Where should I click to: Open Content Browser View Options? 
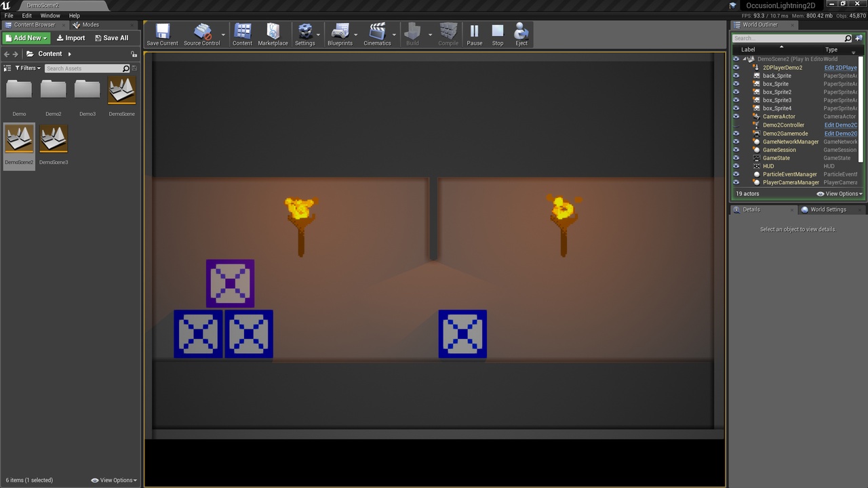pos(114,480)
